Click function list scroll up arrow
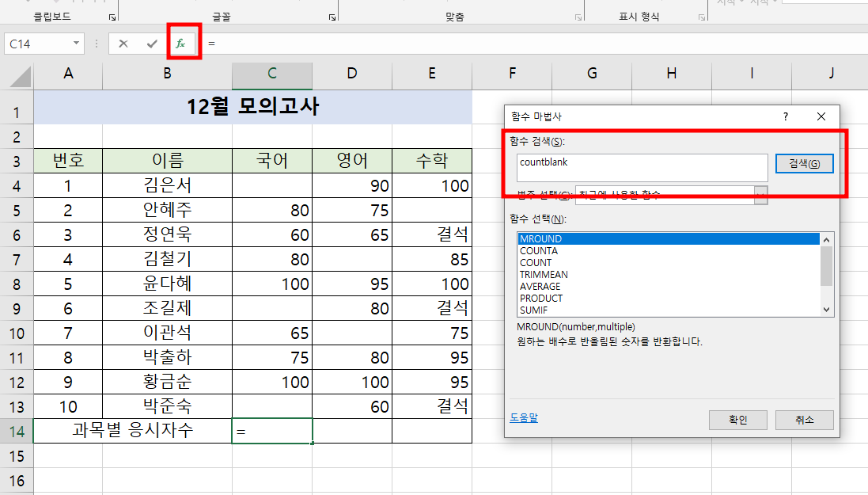The width and height of the screenshot is (868, 495). tap(827, 239)
